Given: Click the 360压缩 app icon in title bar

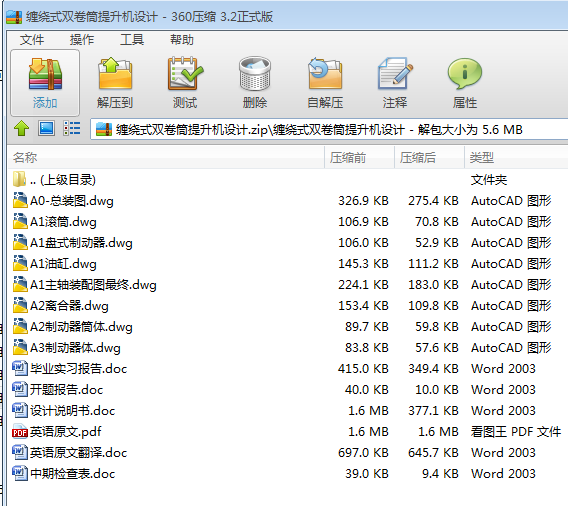Looking at the screenshot, I should click(14, 17).
